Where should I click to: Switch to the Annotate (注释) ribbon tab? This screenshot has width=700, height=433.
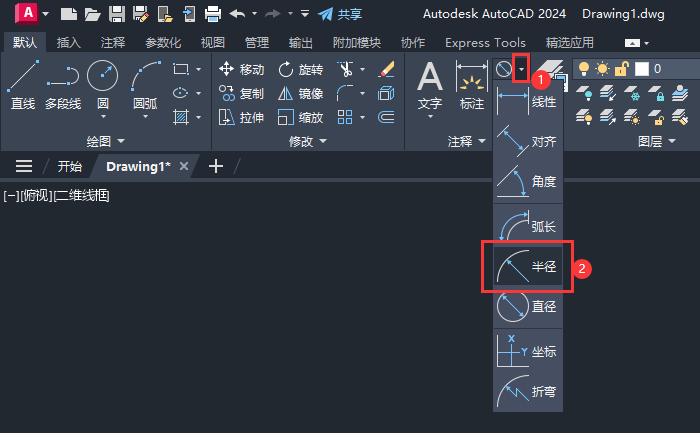112,43
